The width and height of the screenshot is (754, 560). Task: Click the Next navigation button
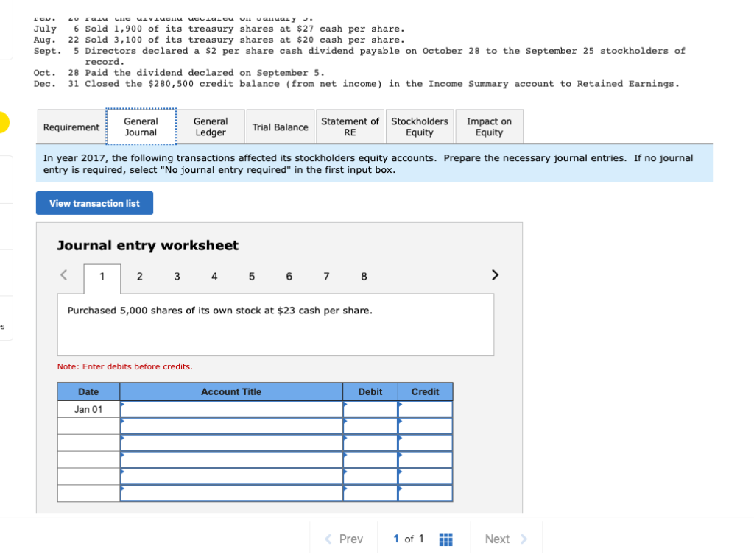pyautogui.click(x=506, y=539)
